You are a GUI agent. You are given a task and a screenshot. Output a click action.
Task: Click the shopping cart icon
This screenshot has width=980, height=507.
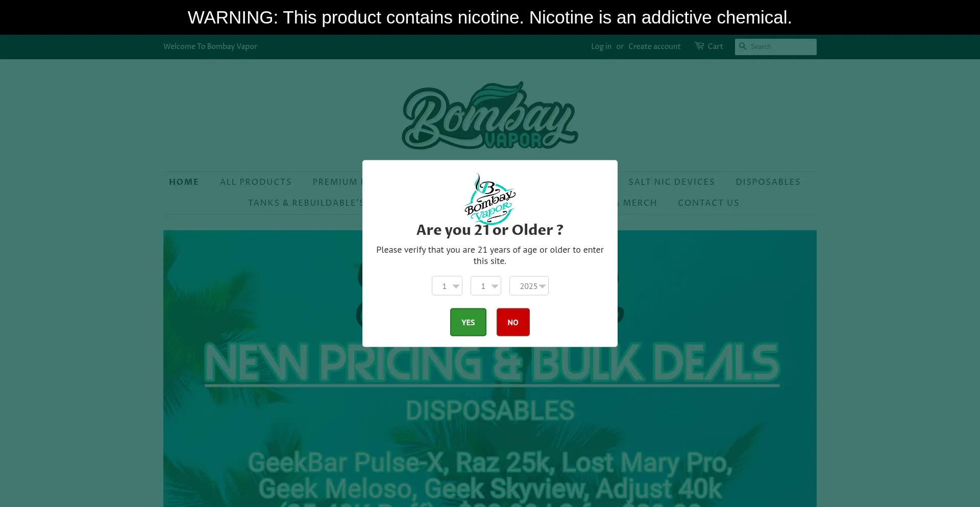click(699, 46)
